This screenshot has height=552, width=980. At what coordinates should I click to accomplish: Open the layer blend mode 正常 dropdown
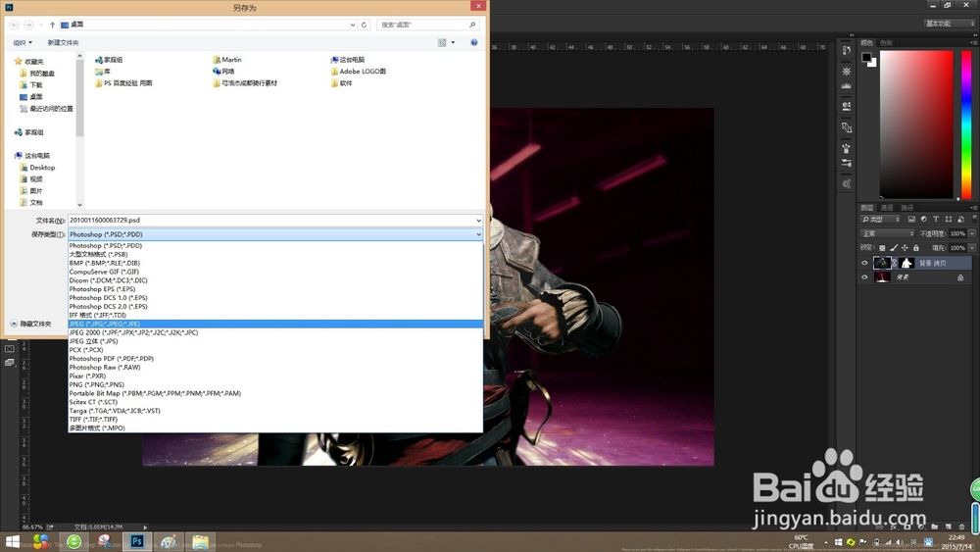[888, 233]
